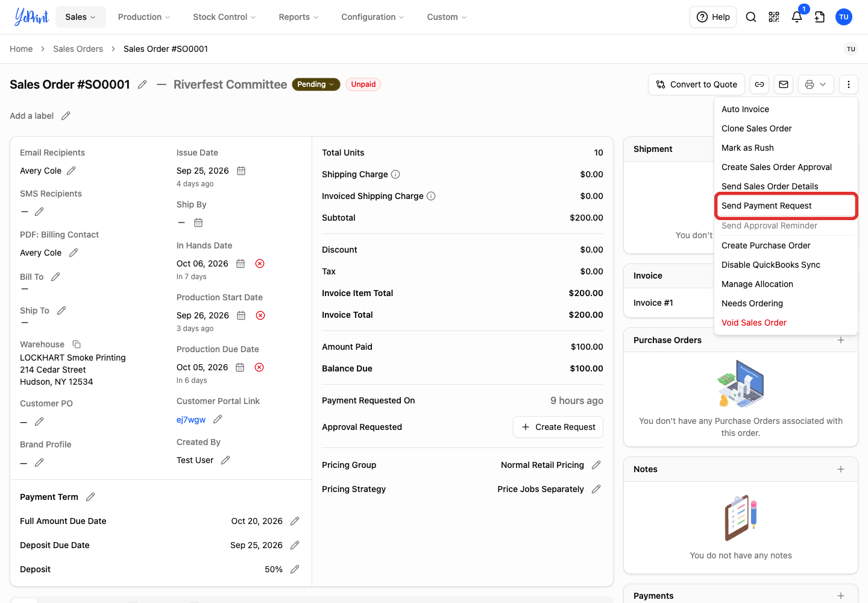Click the Create Request button

(x=558, y=427)
